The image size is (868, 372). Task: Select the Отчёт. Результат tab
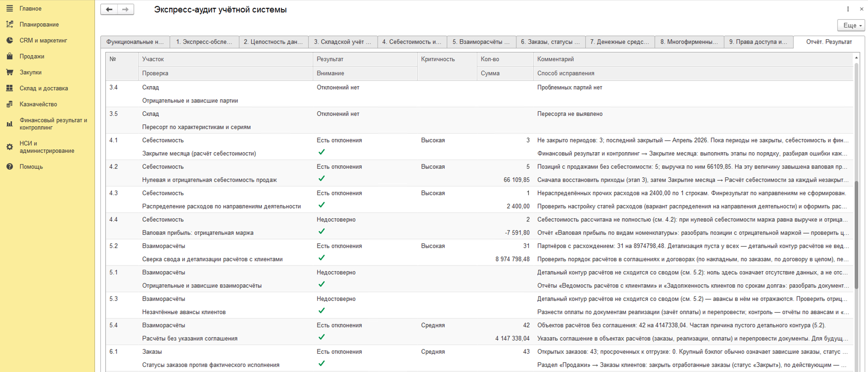829,42
